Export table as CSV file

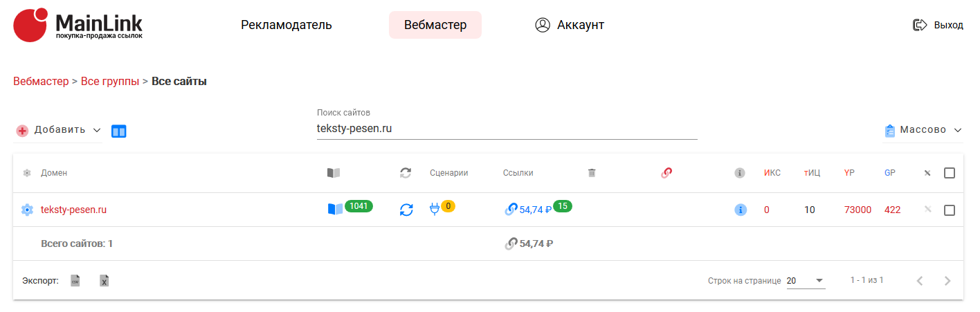(x=75, y=280)
